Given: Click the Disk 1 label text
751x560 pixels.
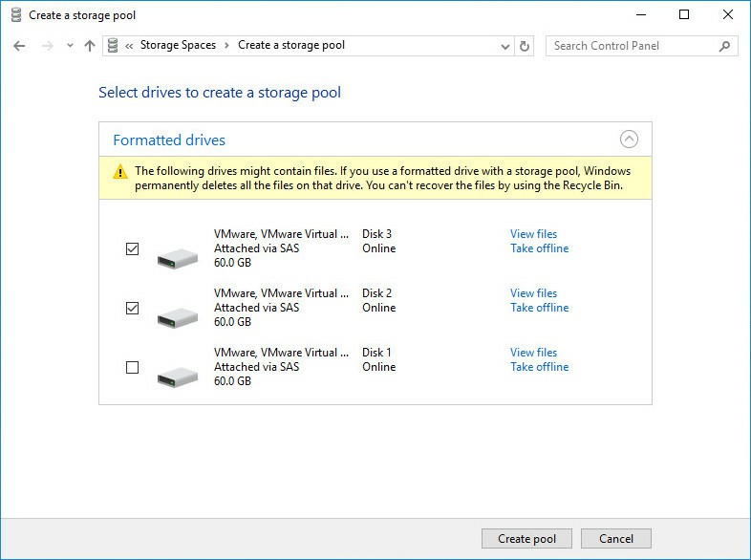Looking at the screenshot, I should pos(376,353).
